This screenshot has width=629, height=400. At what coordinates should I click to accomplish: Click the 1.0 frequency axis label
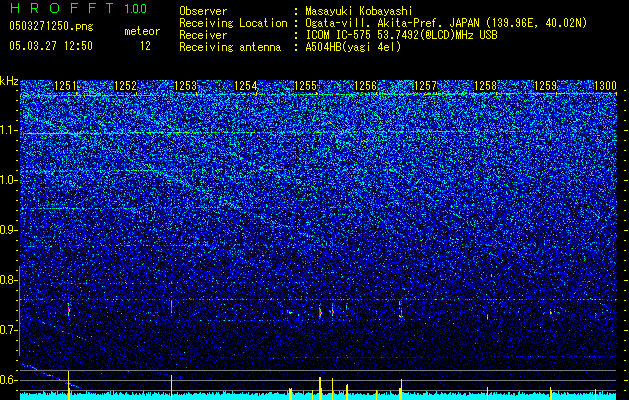click(9, 181)
